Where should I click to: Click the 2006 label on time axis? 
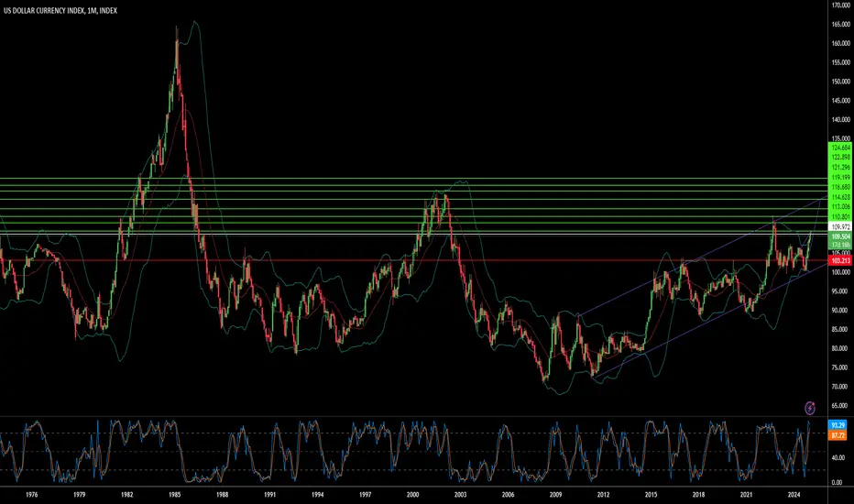click(x=509, y=495)
